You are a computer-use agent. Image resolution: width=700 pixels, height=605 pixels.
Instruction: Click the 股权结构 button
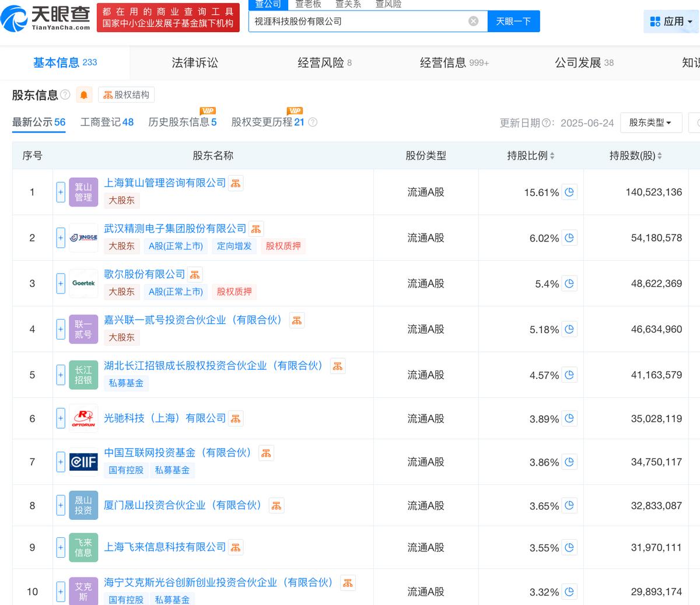click(x=126, y=95)
